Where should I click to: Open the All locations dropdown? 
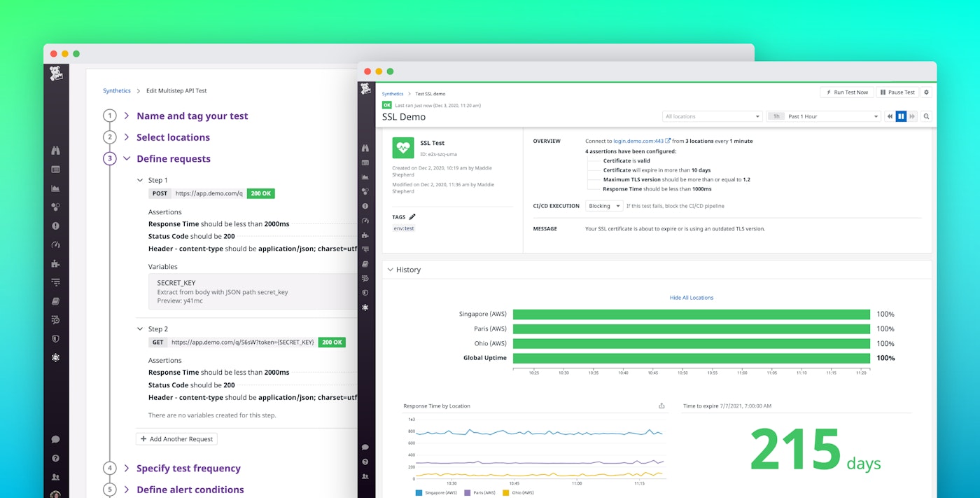712,116
